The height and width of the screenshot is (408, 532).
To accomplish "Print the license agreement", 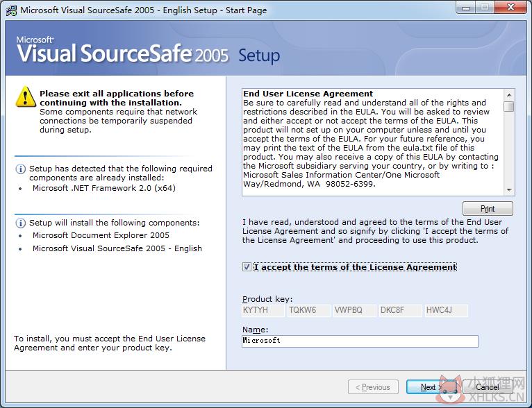I will coord(488,209).
